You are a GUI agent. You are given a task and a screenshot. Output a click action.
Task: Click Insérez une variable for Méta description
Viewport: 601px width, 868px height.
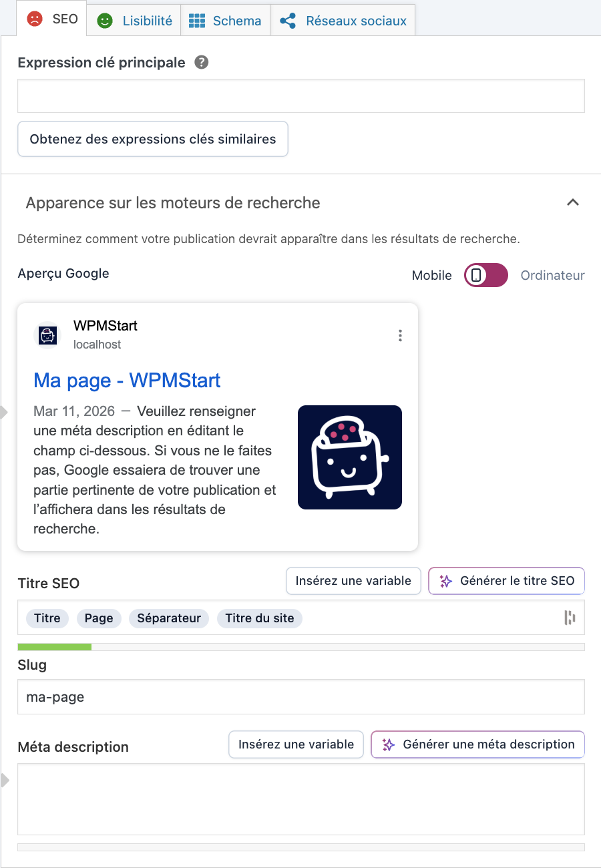[x=296, y=744]
